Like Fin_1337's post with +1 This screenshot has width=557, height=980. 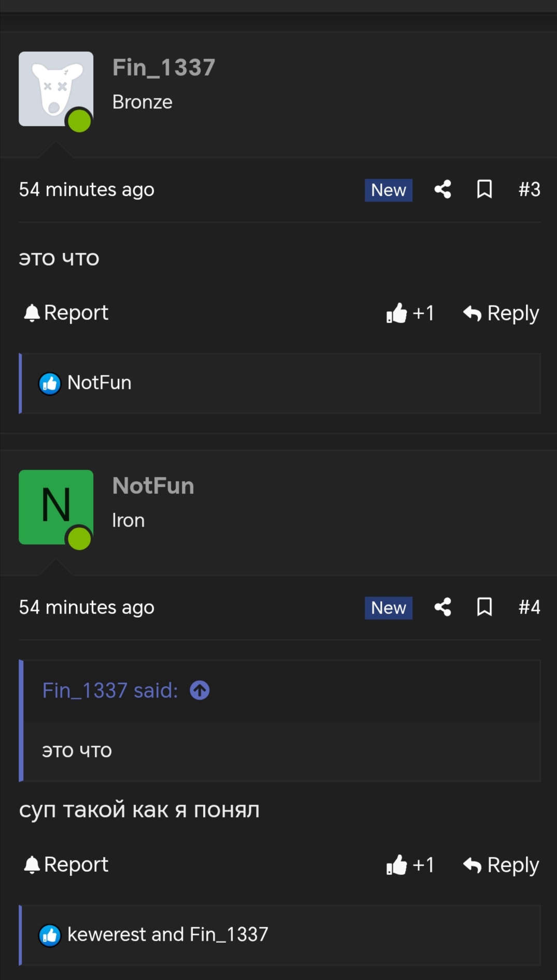(410, 313)
